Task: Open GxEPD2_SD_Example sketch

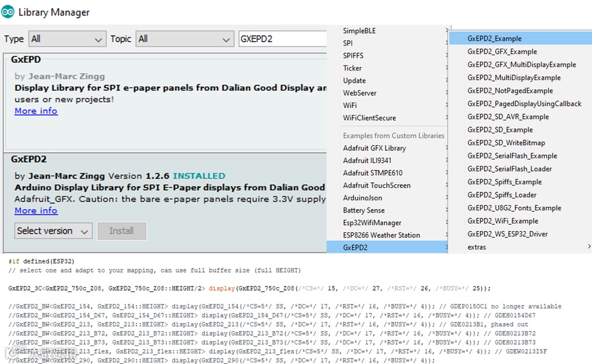Action: [521, 130]
